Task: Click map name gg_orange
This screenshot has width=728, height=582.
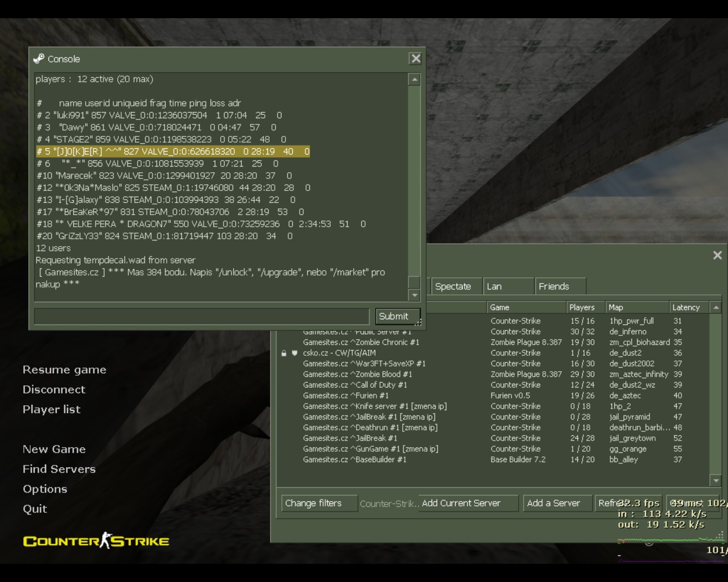Action: click(628, 449)
